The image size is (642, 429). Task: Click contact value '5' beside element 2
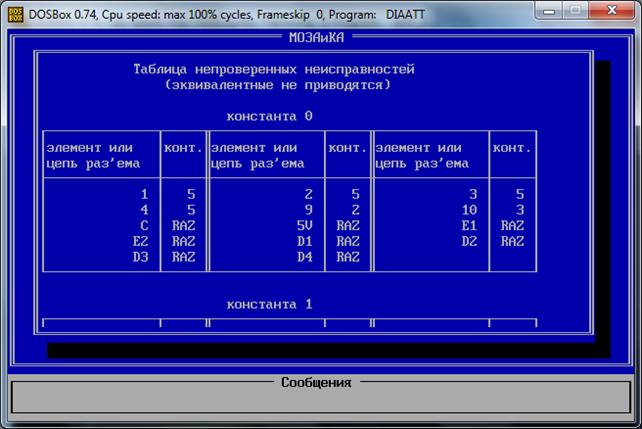[355, 194]
